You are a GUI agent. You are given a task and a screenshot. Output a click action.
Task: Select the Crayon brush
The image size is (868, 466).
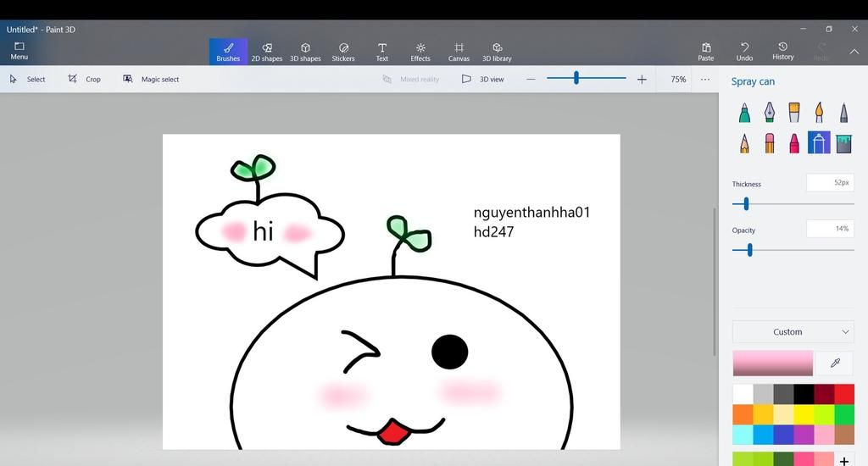(793, 143)
